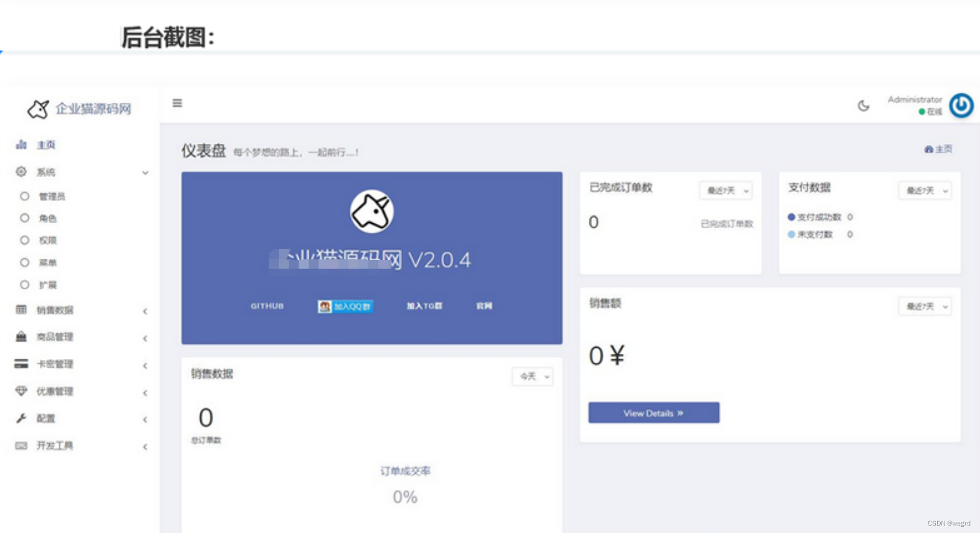Viewport: 980px width, 533px height.
Task: Expand the 销售数据 menu chevron
Action: (145, 311)
